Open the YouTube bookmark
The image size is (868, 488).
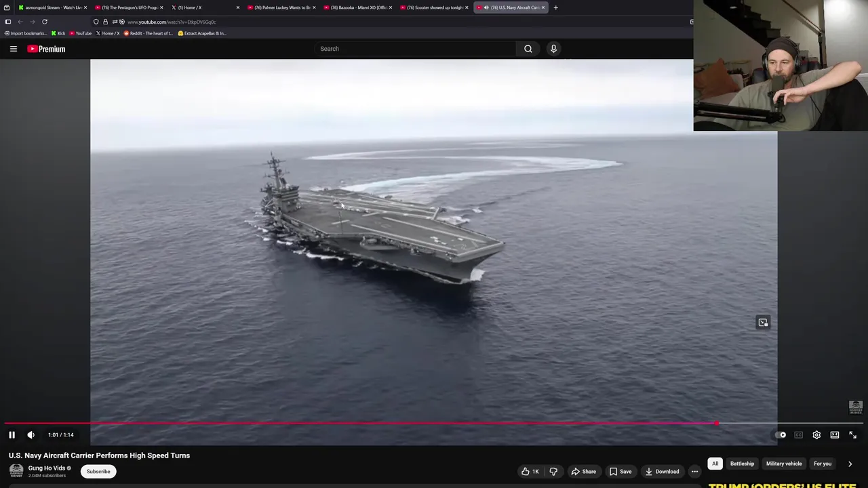click(x=81, y=33)
